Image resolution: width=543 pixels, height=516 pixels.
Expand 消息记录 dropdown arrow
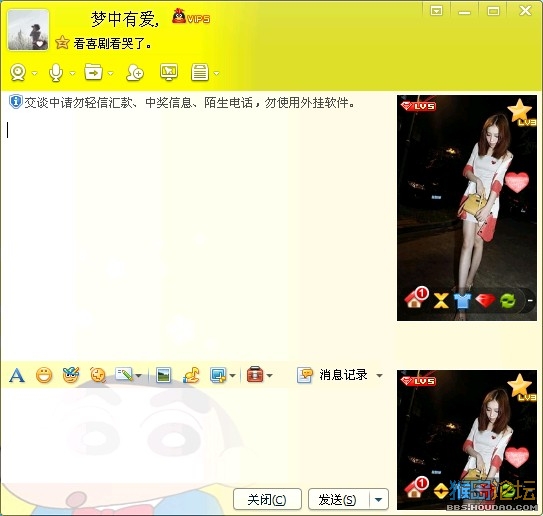(x=380, y=375)
